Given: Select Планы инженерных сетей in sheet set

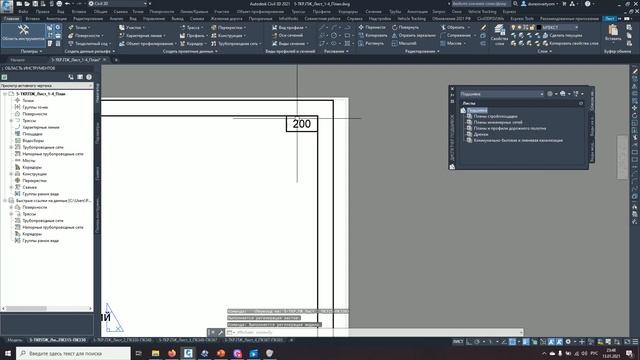Looking at the screenshot, I should coord(498,122).
